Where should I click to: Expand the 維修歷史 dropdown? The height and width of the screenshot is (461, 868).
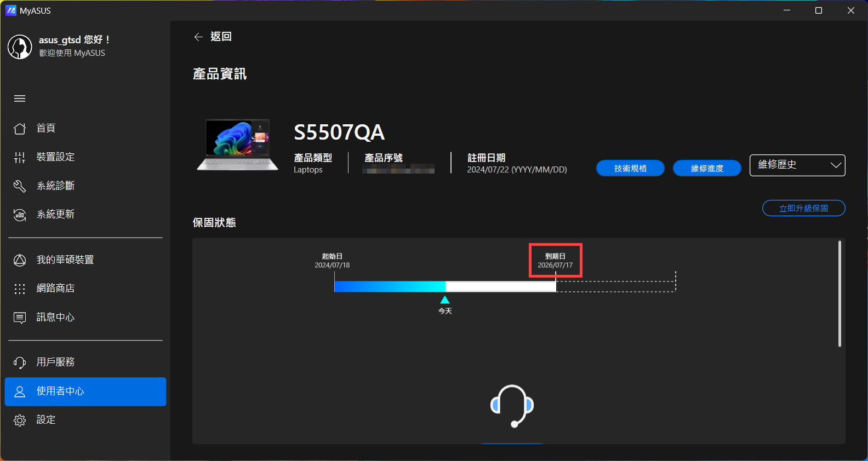coord(797,165)
